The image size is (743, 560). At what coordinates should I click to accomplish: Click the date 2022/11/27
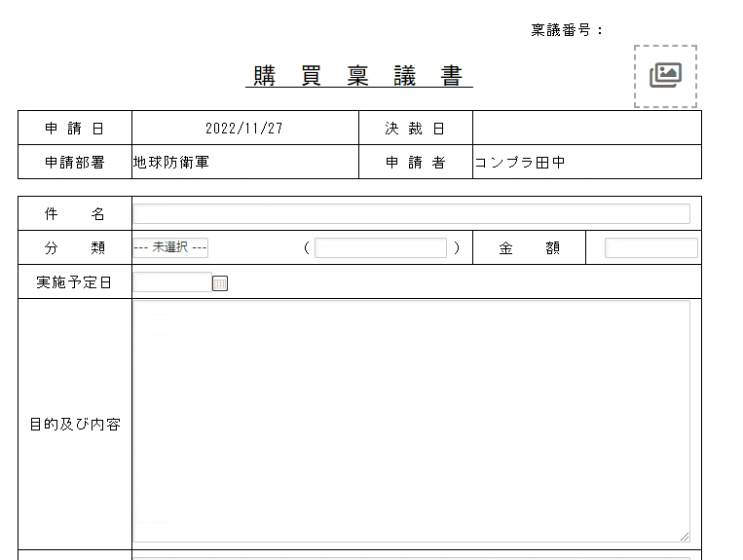[244, 129]
